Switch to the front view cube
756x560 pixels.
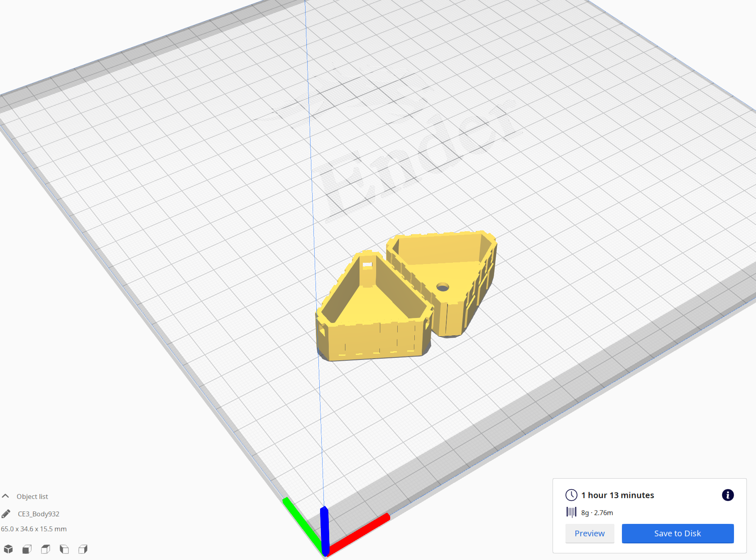click(x=27, y=549)
